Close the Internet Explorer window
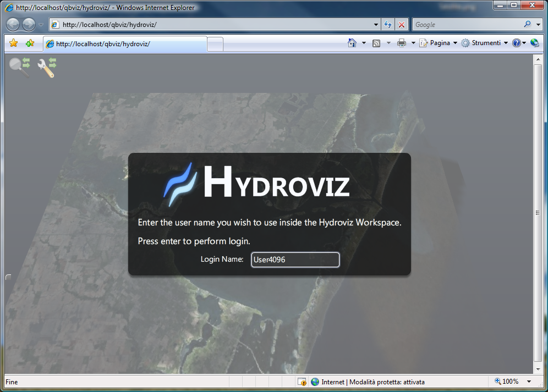Screen dimensions: 548x392 (532, 5)
